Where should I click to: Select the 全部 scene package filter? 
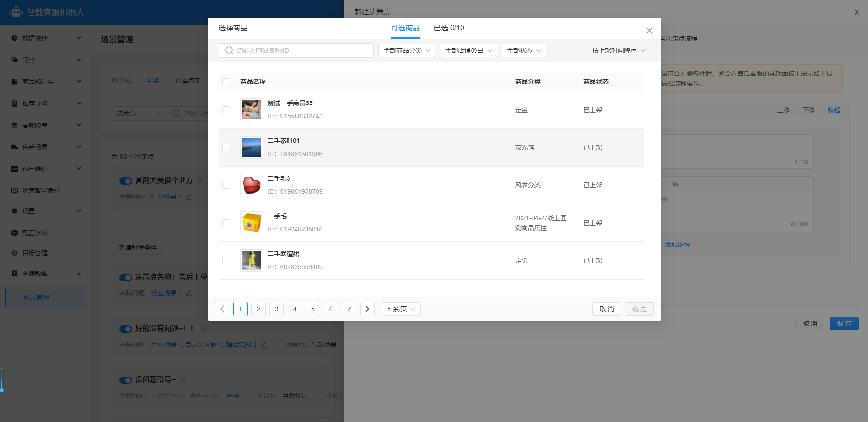152,81
